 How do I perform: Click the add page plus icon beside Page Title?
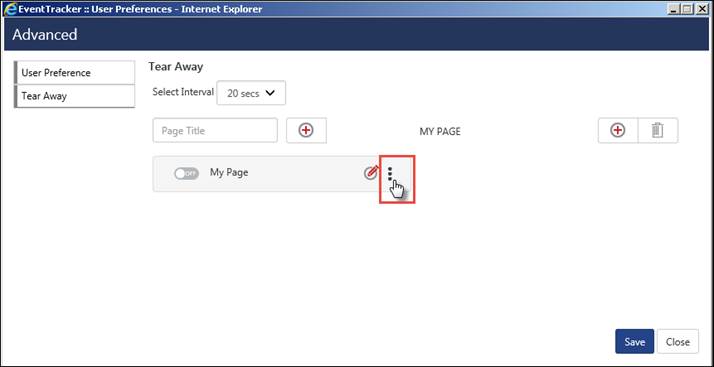(306, 130)
